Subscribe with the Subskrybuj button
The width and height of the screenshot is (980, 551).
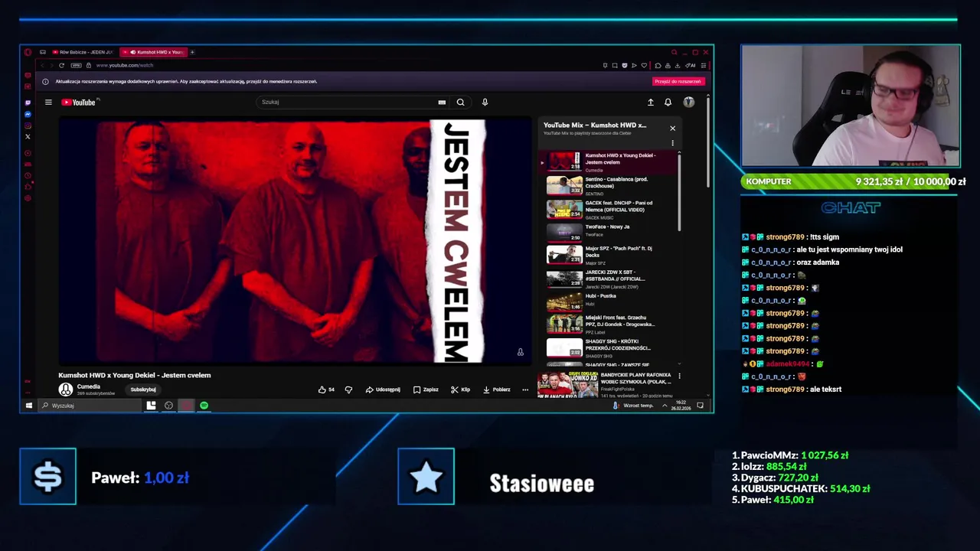coord(143,390)
